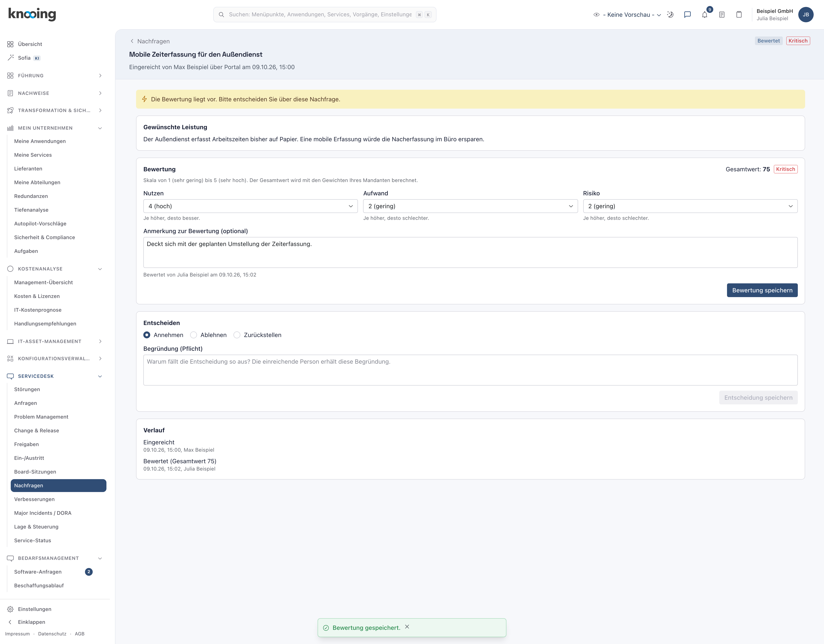Open Change & Release menu item
The height and width of the screenshot is (644, 824).
[x=37, y=430]
